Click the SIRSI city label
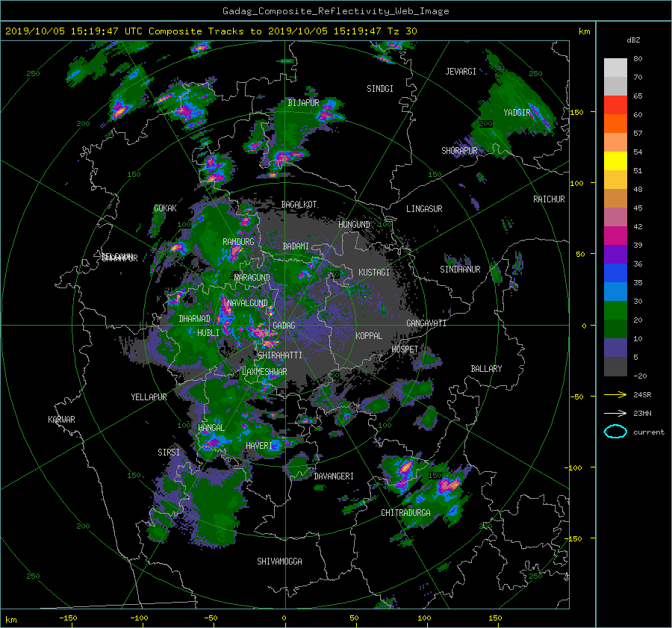The image size is (672, 628). [169, 453]
